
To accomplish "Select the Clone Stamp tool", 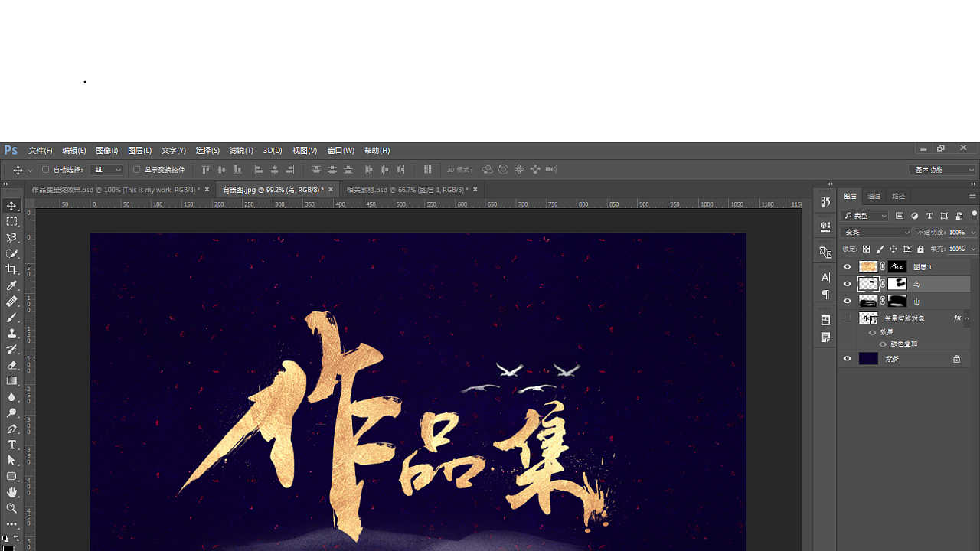I will click(x=11, y=333).
